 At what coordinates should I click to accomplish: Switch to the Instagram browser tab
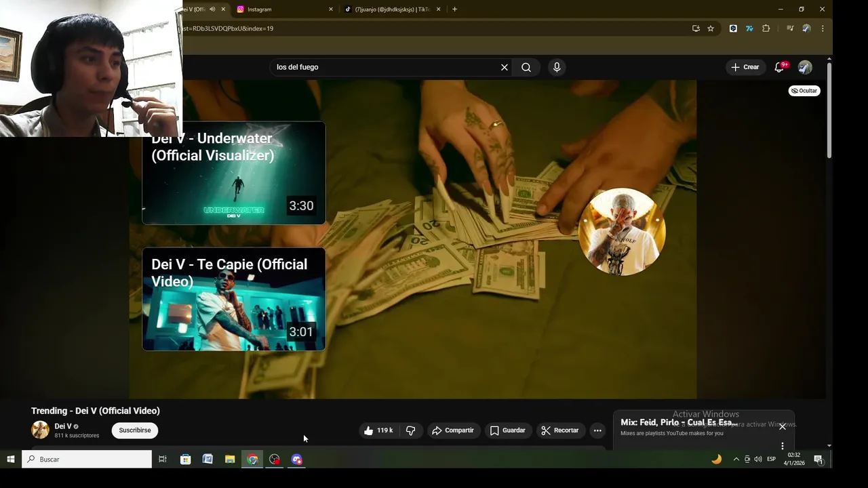pyautogui.click(x=285, y=9)
